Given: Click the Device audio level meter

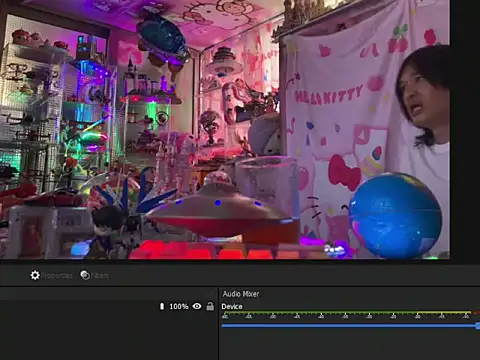Looking at the screenshot, I should 351,315.
